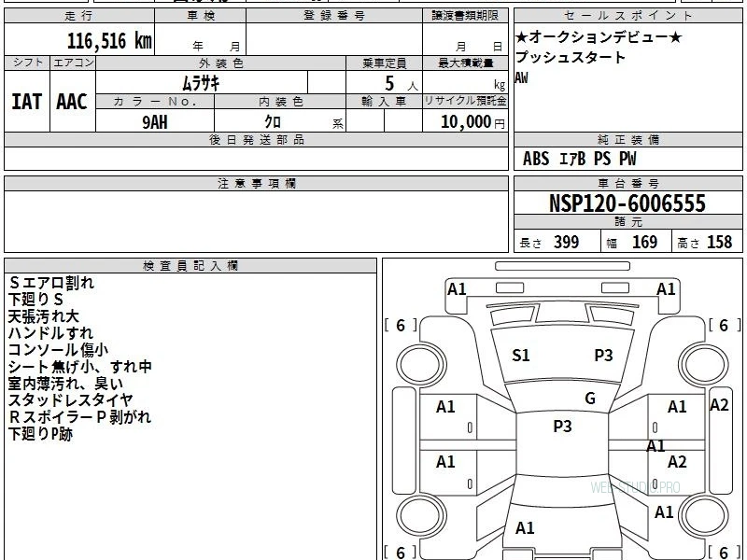Select the セールスポイント header
The width and height of the screenshot is (747, 560).
[x=627, y=16]
